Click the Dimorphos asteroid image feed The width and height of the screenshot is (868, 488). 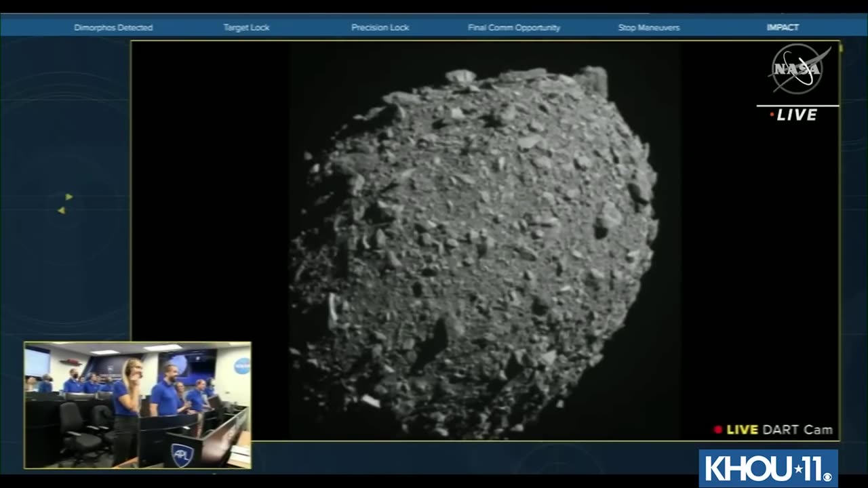click(485, 241)
